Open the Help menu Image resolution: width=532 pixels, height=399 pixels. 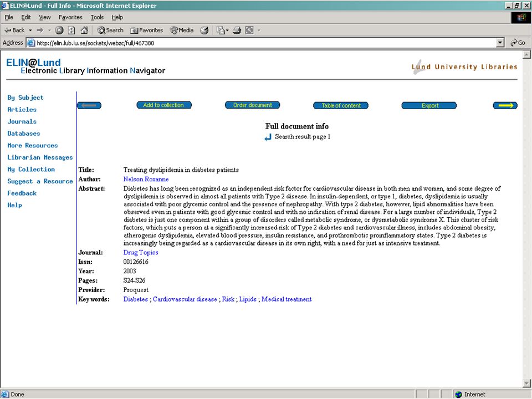[x=117, y=17]
